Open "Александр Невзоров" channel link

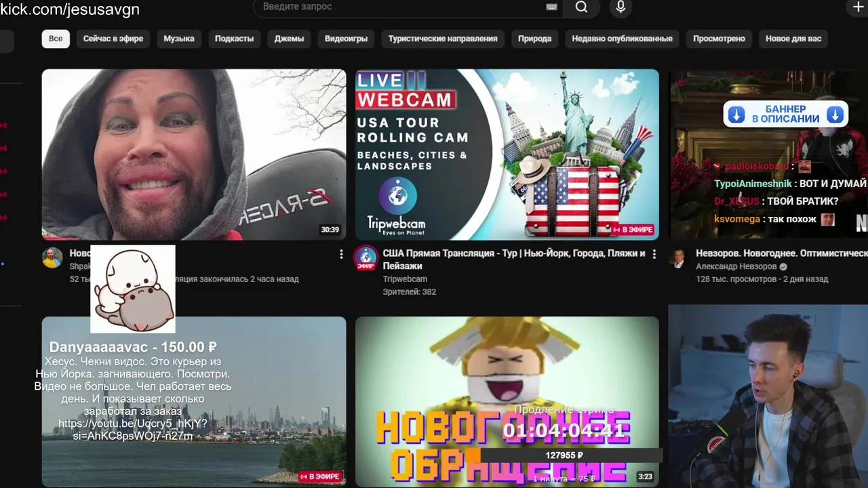736,267
